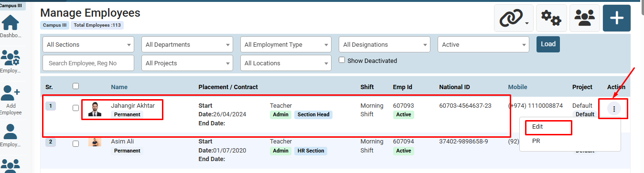
Task: Click the Search Employee, Reg No field
Action: click(x=88, y=63)
